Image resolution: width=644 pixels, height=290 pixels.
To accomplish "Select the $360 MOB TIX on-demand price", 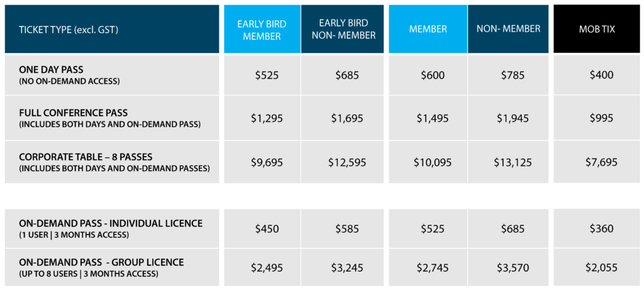I will pos(601,228).
